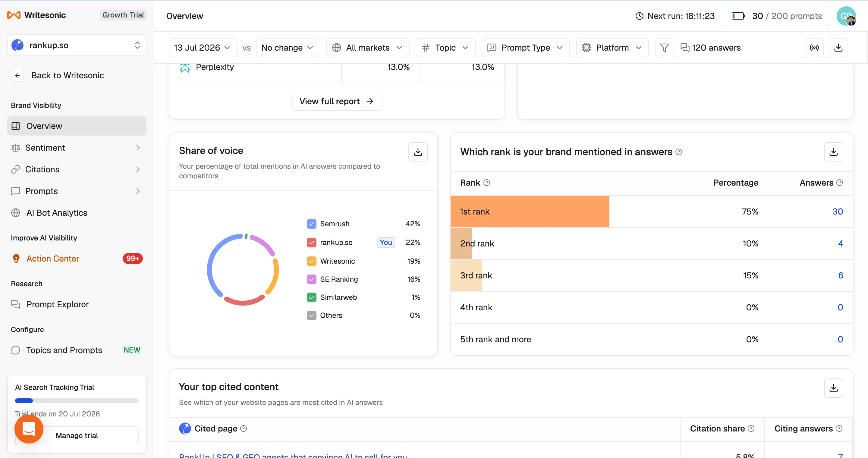Uncheck the rankup.so checkbox
The width and height of the screenshot is (868, 458).
coord(311,243)
